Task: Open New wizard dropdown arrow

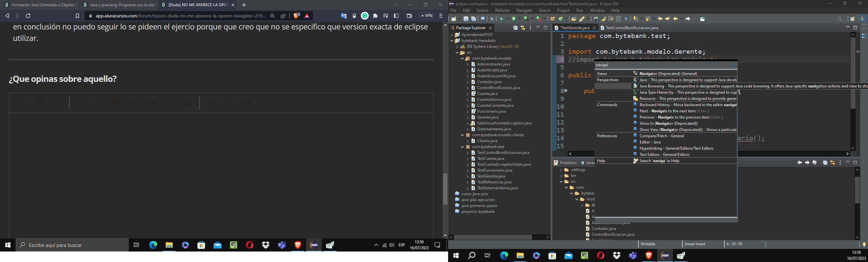Action: [460, 19]
